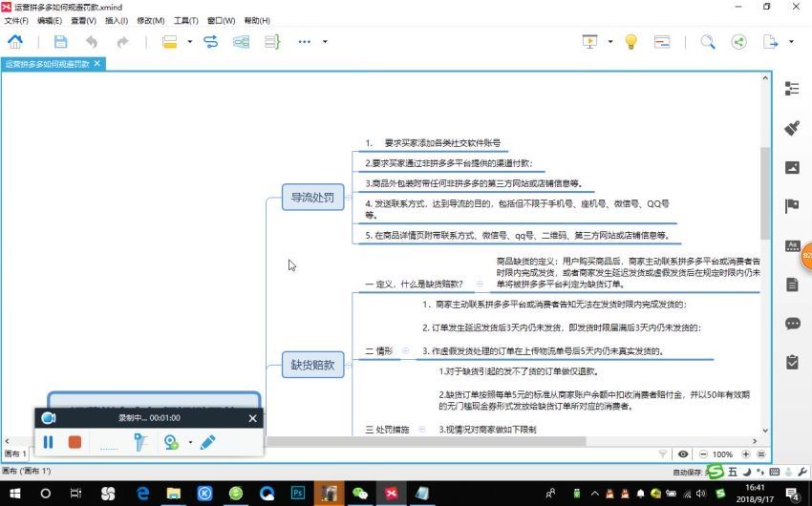Open the 修改(M) menu

(151, 21)
